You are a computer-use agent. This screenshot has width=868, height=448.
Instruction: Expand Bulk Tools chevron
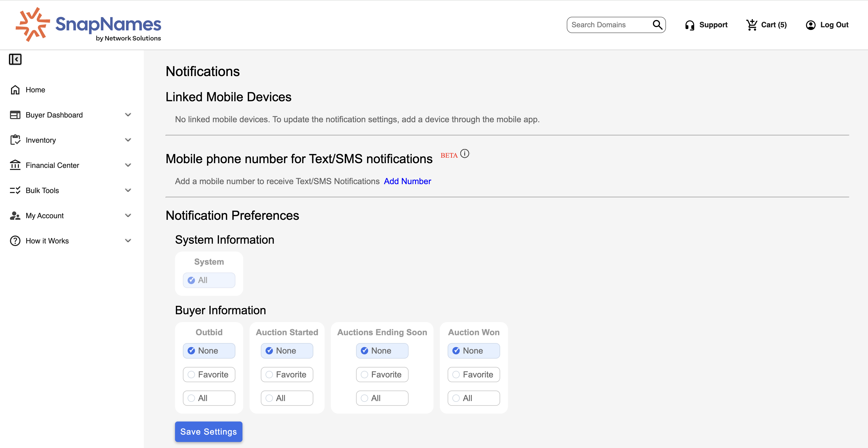pos(128,190)
